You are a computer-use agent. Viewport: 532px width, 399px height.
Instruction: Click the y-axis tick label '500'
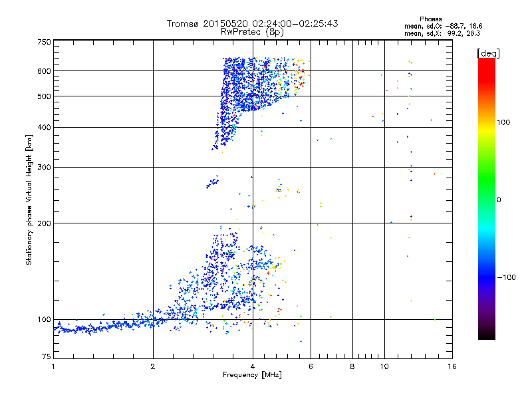coord(44,96)
